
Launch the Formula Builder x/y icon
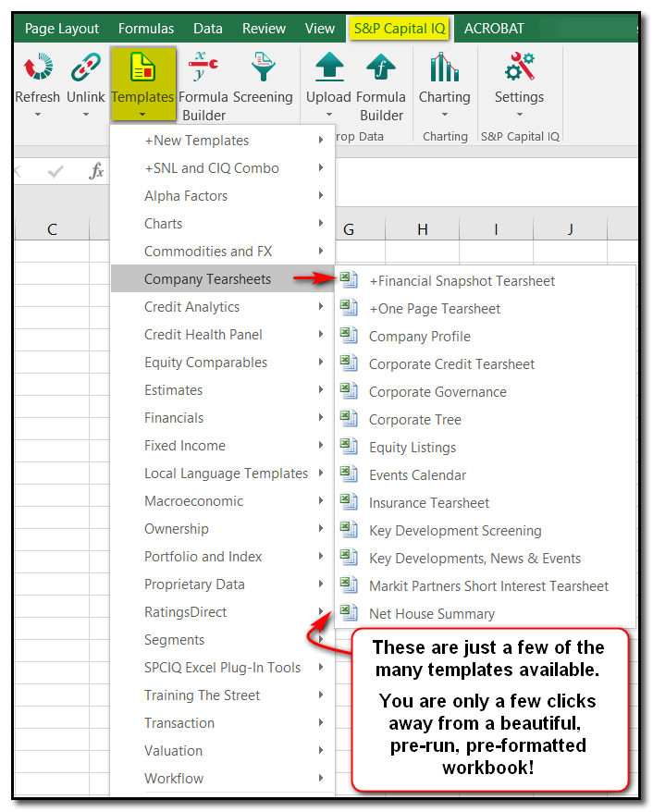(x=203, y=66)
